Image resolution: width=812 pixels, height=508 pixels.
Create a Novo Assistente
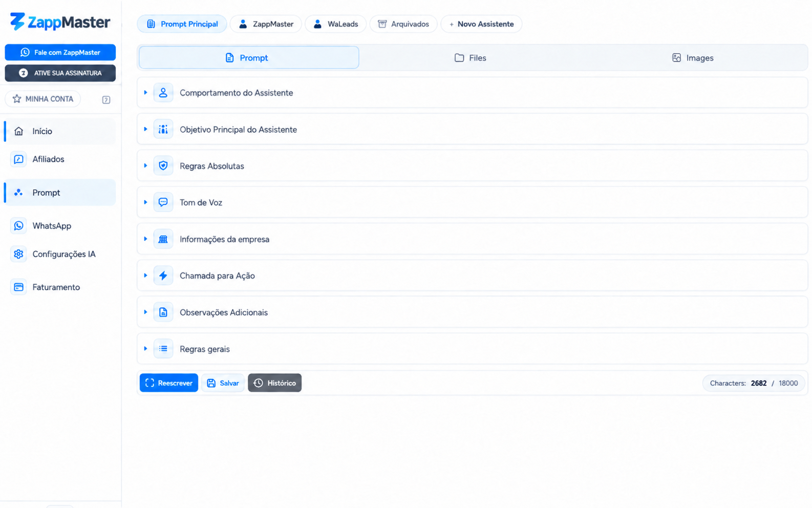coord(481,24)
